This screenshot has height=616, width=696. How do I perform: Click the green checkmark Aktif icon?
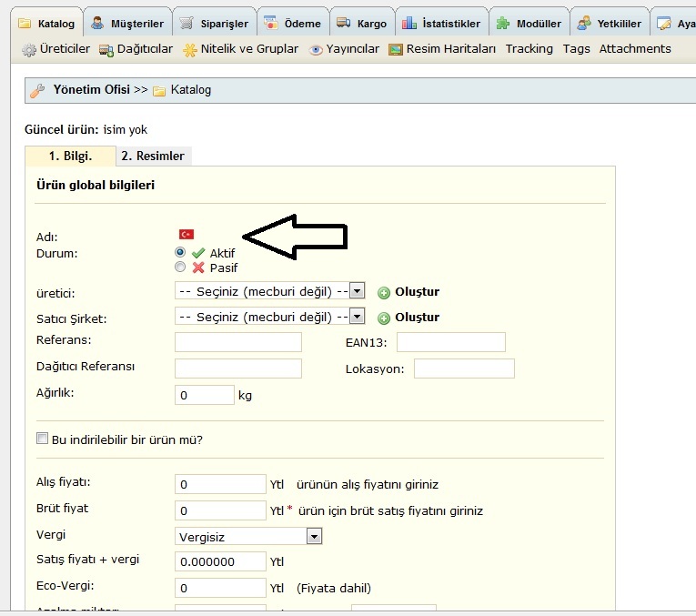click(x=198, y=253)
